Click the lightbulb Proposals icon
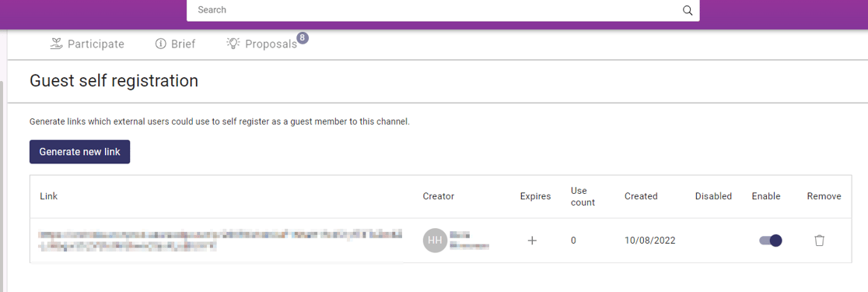 click(233, 44)
